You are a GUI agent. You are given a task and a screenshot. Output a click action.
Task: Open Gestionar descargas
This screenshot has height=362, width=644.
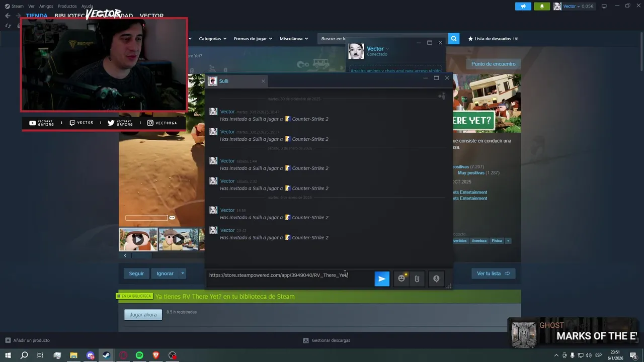(x=327, y=340)
